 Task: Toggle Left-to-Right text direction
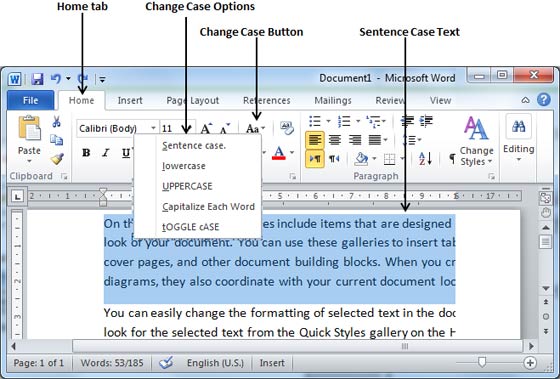click(315, 159)
